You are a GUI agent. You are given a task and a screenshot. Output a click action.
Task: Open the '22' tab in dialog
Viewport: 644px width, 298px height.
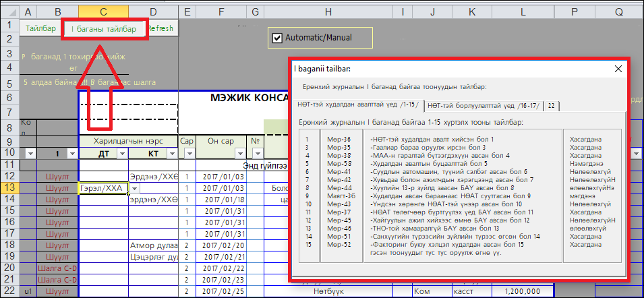click(552, 105)
